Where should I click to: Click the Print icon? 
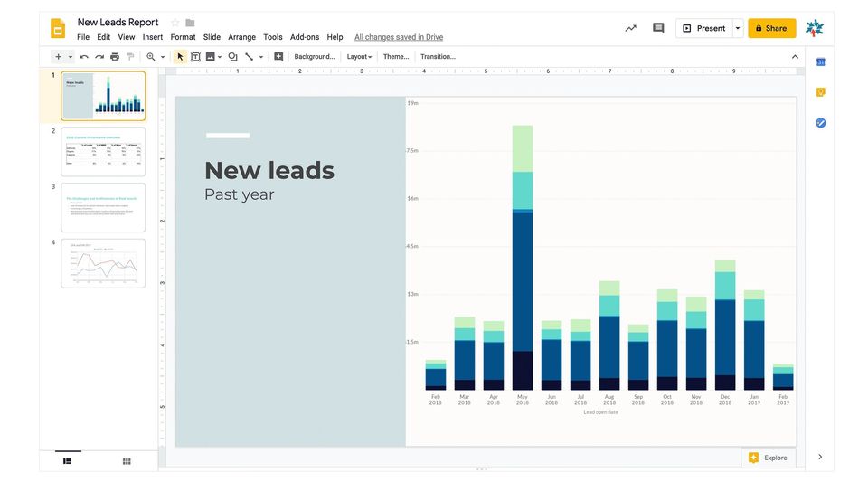115,57
